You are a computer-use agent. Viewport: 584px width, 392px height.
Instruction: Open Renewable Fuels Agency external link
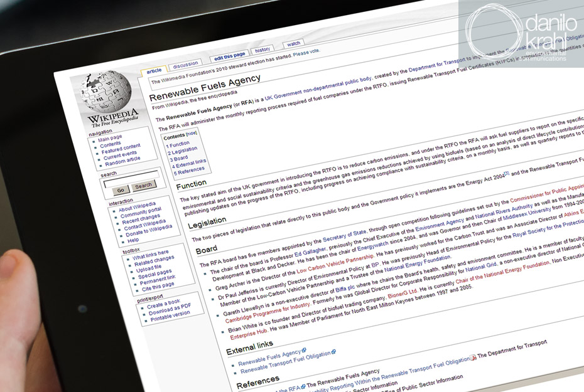[x=269, y=358]
